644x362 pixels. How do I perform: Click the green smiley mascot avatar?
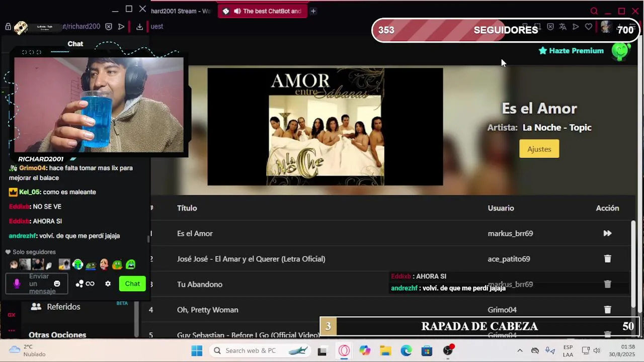point(621,51)
